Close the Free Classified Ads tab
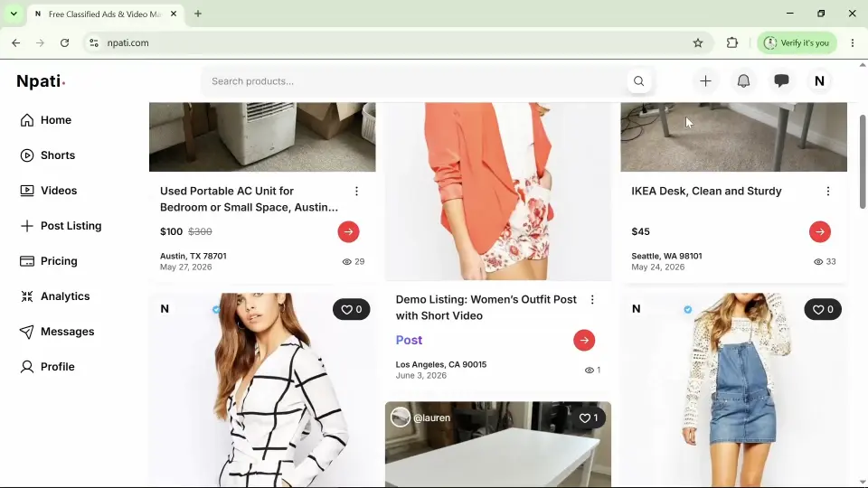Image resolution: width=868 pixels, height=488 pixels. tap(174, 14)
